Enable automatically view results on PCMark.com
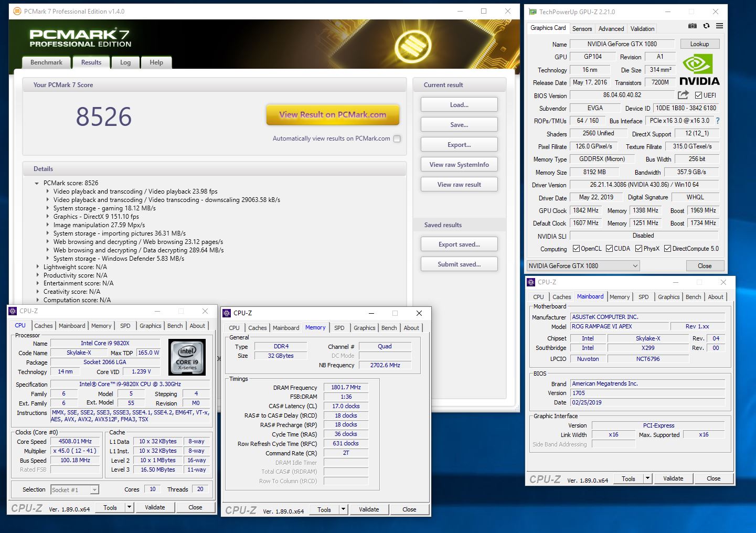 pyautogui.click(x=397, y=139)
